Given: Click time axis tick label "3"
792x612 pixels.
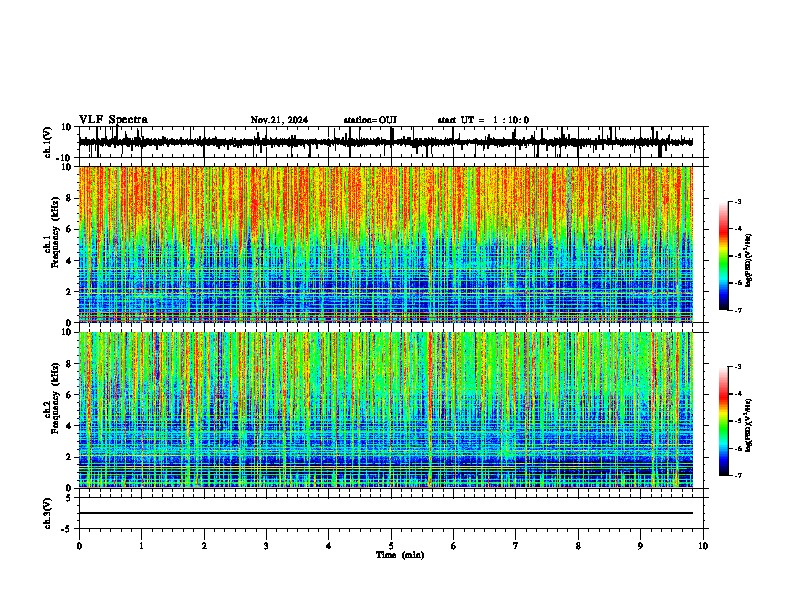Looking at the screenshot, I should click(x=266, y=546).
